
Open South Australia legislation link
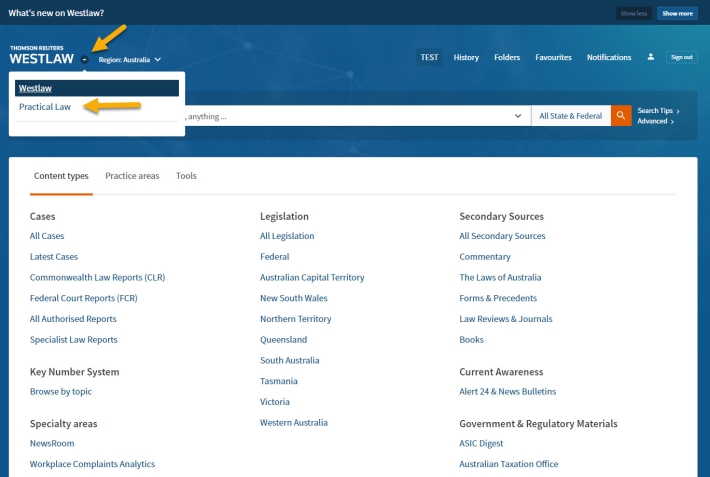[x=289, y=361]
